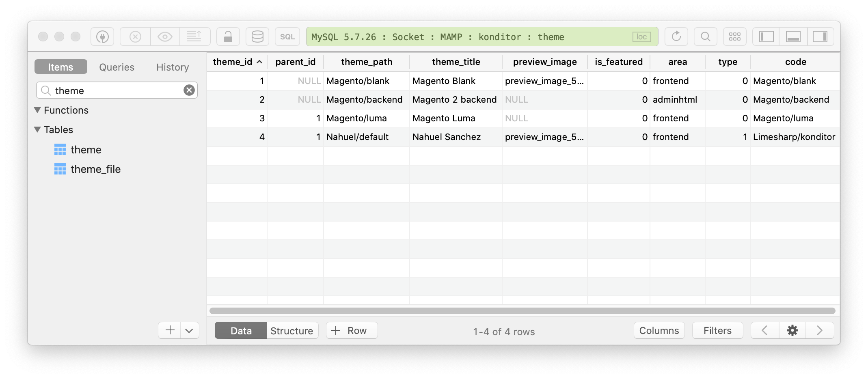Click the Magento 2 backend title cell

click(456, 100)
